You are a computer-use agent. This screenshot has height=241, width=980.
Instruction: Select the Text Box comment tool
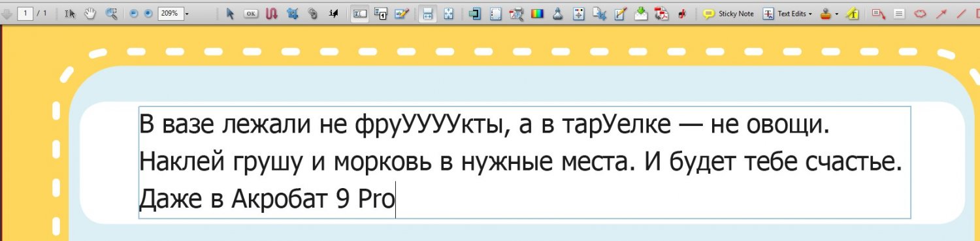pos(899,13)
